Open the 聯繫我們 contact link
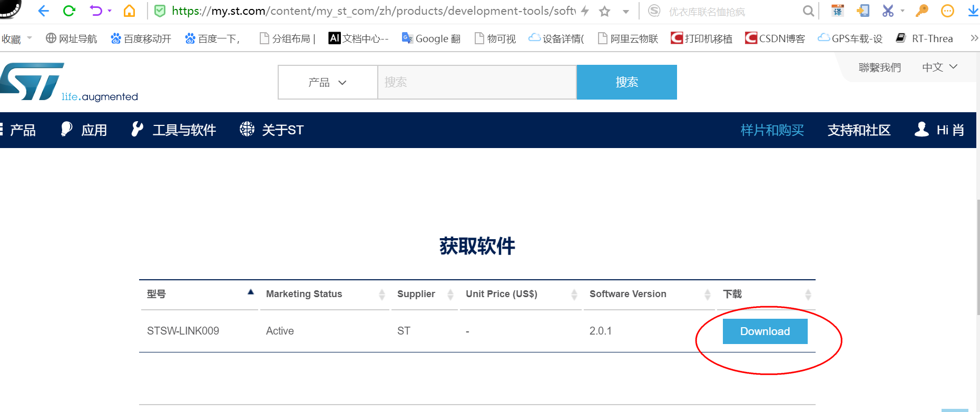Viewport: 980px width, 412px height. tap(880, 67)
